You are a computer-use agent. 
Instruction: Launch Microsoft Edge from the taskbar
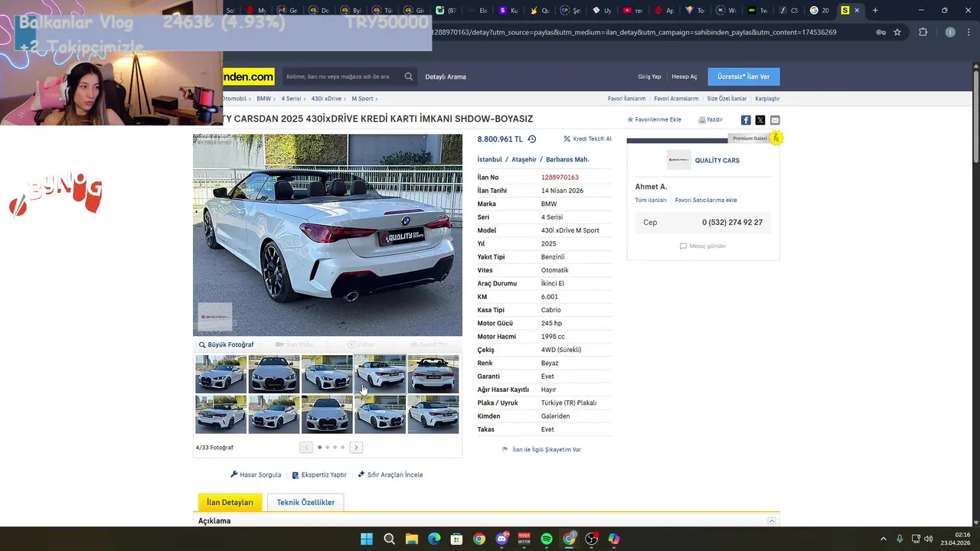coord(434,539)
